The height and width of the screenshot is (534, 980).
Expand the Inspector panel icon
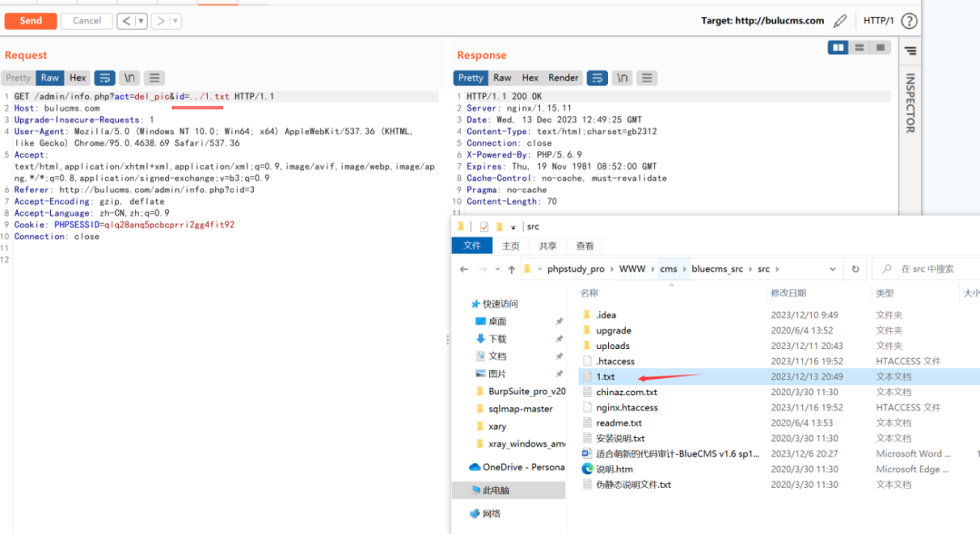(911, 51)
